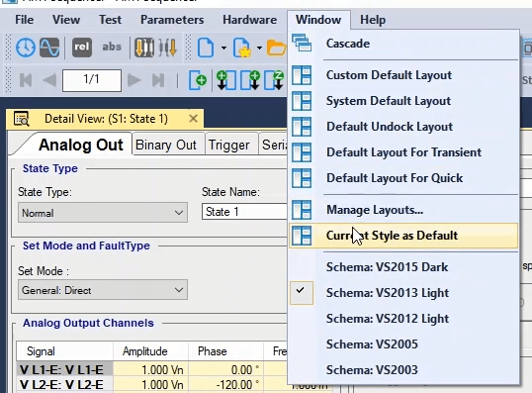Jump to first state arrow icon

pos(26,80)
